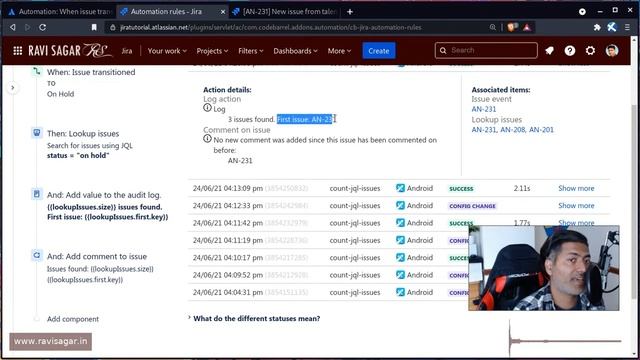Show more for 04:12:33 pm entry
640x360 pixels.
click(x=576, y=205)
